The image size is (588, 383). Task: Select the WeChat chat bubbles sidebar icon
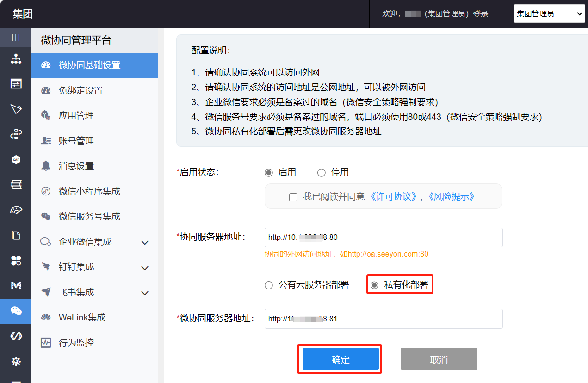16,311
